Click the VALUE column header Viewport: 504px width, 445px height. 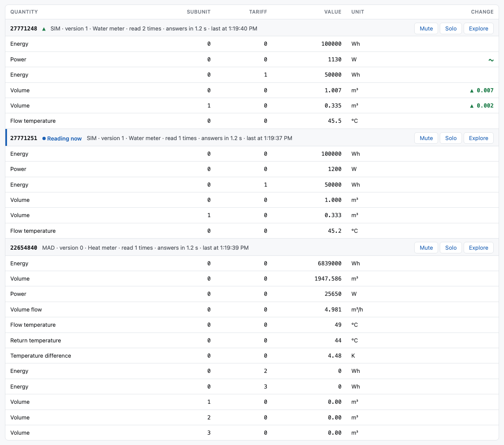coord(333,12)
